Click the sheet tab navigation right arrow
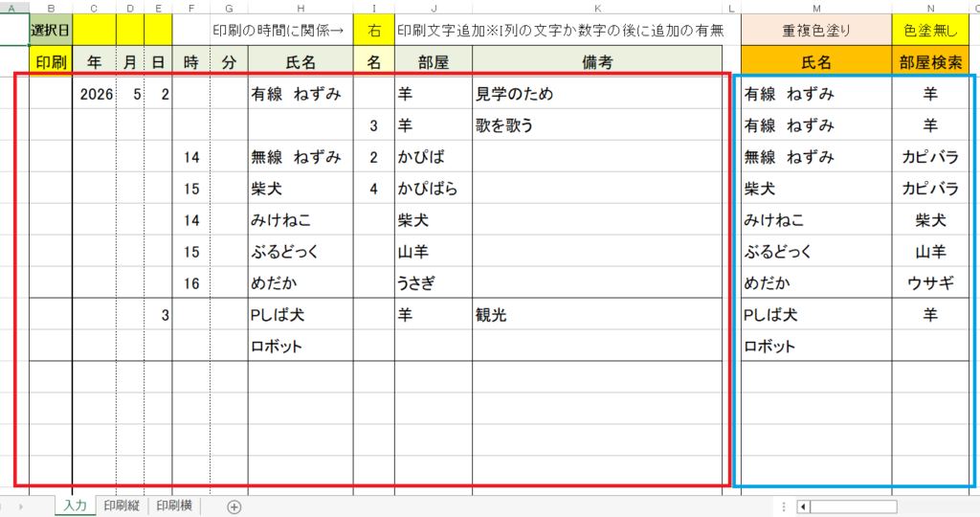The height and width of the screenshot is (517, 980). (x=21, y=506)
